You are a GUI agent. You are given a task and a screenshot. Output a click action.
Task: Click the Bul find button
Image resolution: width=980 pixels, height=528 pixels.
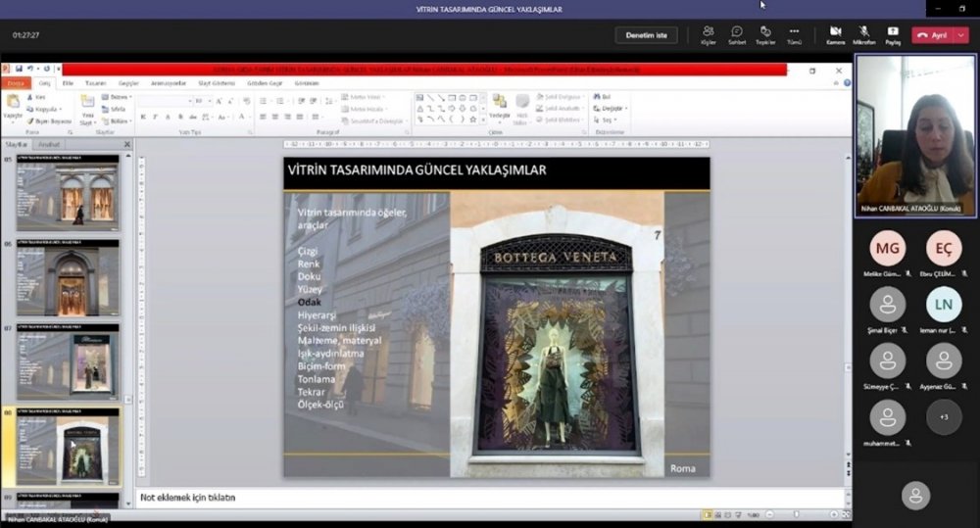(x=602, y=97)
